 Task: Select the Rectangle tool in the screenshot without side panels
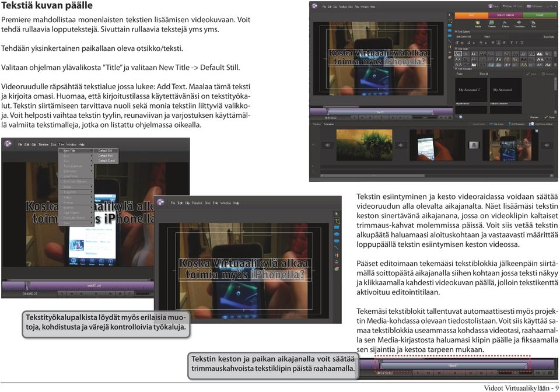coord(337,228)
